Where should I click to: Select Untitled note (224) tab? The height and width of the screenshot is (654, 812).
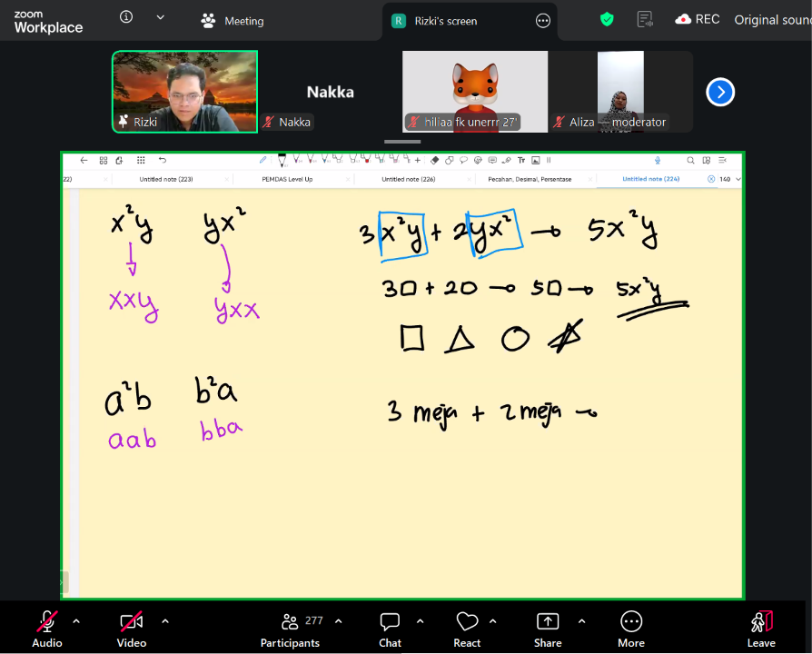click(651, 179)
